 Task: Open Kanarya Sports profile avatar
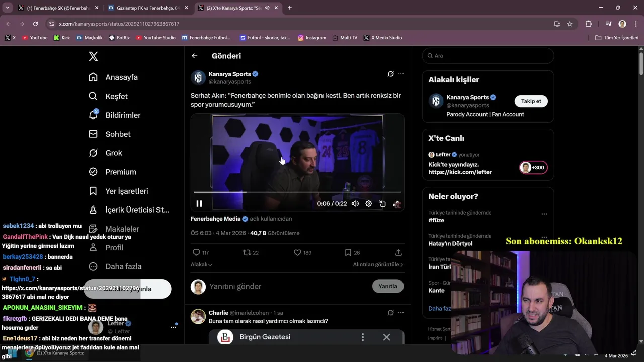tap(198, 78)
